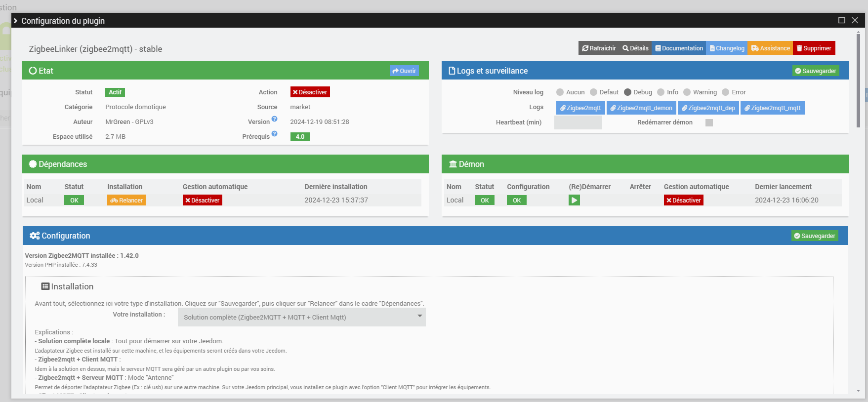Disable automatic management of the Démon
Image resolution: width=868 pixels, height=402 pixels.
684,200
